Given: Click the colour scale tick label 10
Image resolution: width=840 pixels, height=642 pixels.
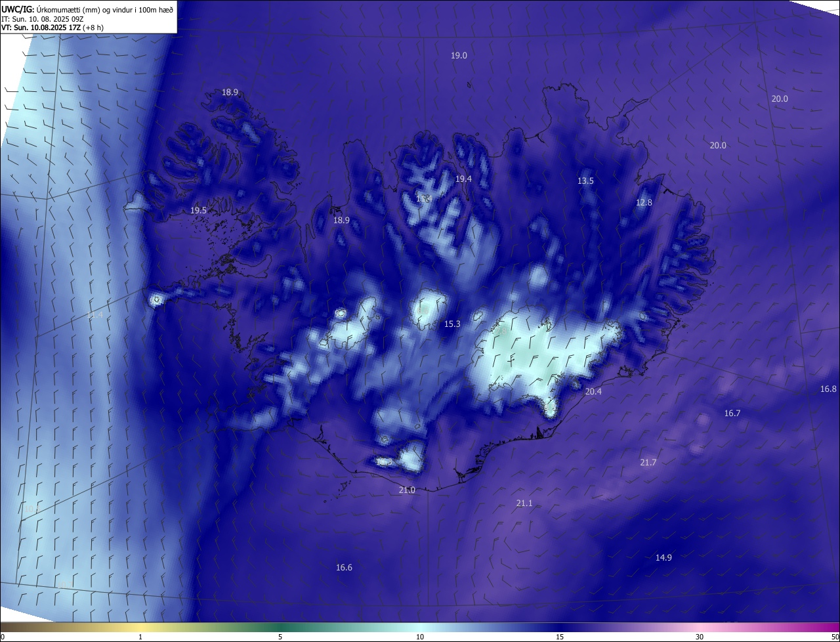Looking at the screenshot, I should tap(420, 637).
